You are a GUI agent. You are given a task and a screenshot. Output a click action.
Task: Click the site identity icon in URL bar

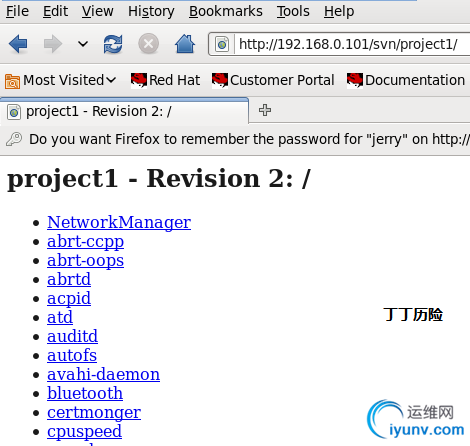222,44
